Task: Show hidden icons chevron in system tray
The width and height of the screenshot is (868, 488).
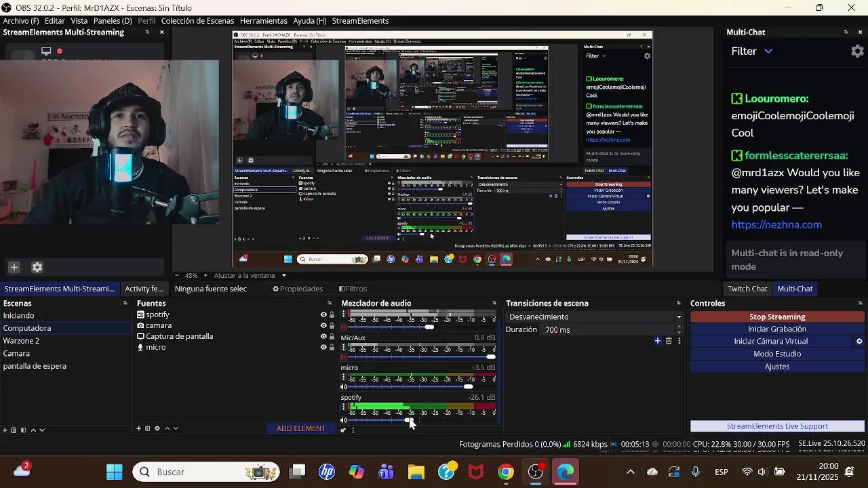Action: pos(630,472)
